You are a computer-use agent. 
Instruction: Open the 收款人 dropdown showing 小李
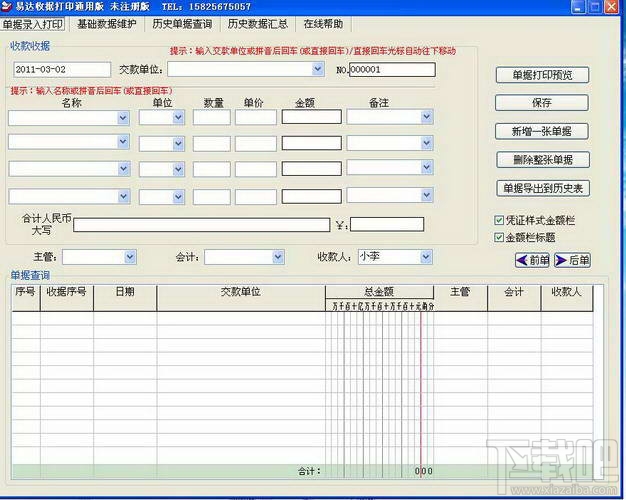point(426,257)
